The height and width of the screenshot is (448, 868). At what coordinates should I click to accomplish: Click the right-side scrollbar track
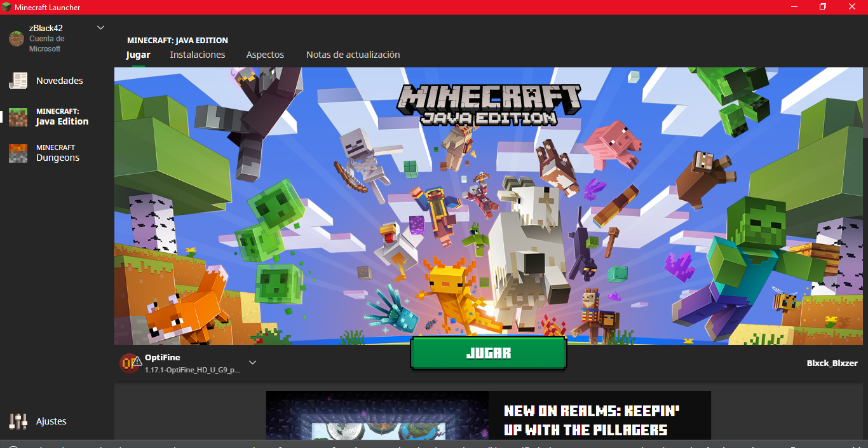click(864, 254)
